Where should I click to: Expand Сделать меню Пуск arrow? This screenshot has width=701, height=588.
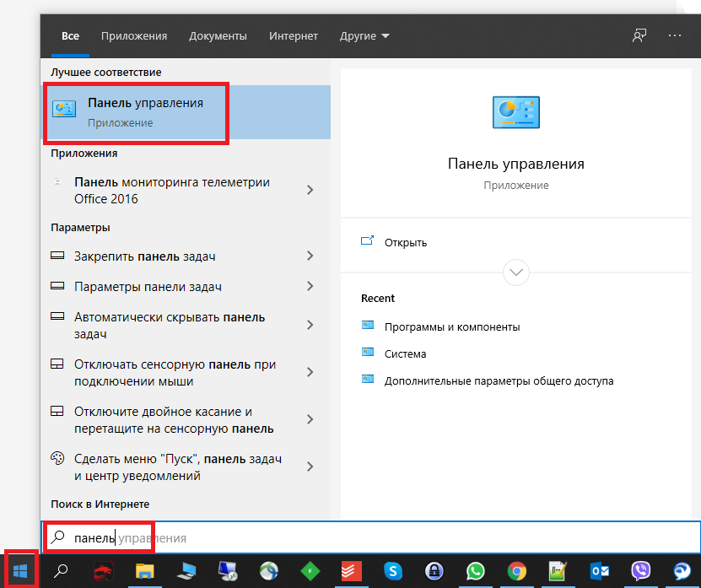[x=310, y=467]
